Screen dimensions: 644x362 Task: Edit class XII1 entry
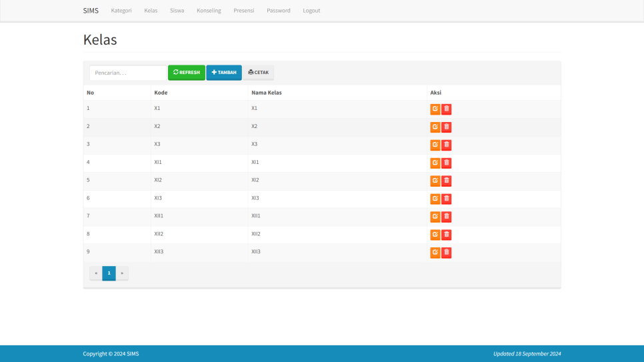pyautogui.click(x=435, y=217)
